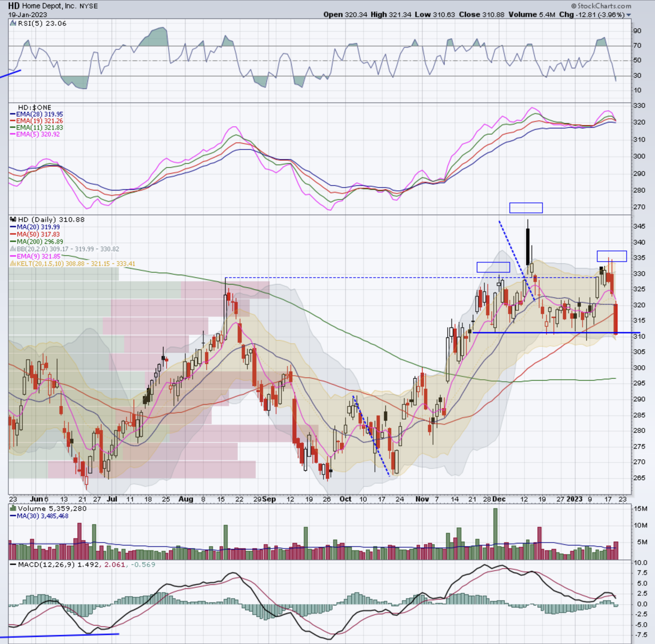The image size is (655, 644).
Task: Click the Home Depot, Inc. company name
Action: (x=49, y=6)
